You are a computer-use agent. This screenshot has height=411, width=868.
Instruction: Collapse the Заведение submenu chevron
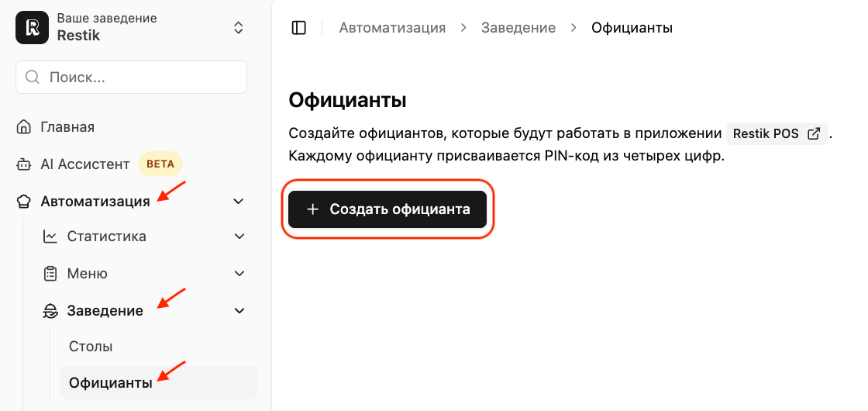click(x=239, y=311)
